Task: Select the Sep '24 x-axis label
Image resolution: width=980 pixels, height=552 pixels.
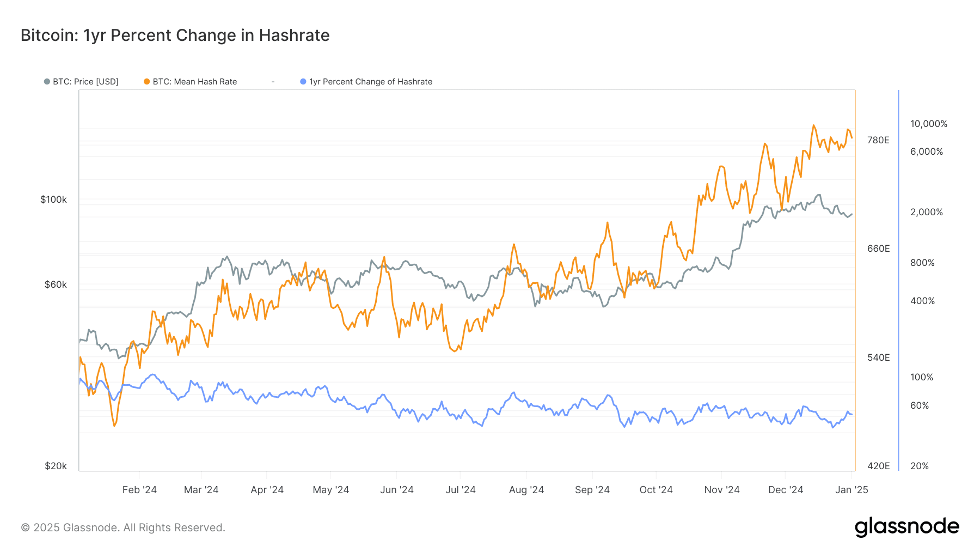Action: pos(592,490)
